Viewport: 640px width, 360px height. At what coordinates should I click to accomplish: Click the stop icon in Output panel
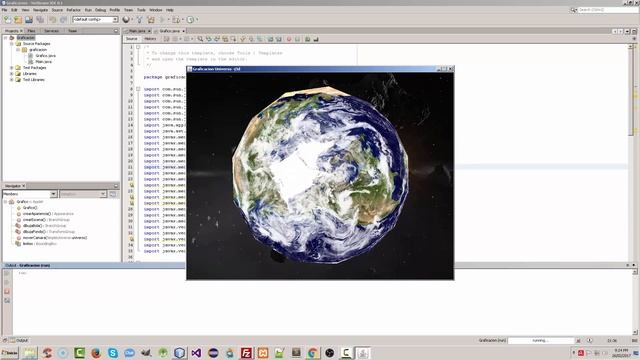(7, 291)
